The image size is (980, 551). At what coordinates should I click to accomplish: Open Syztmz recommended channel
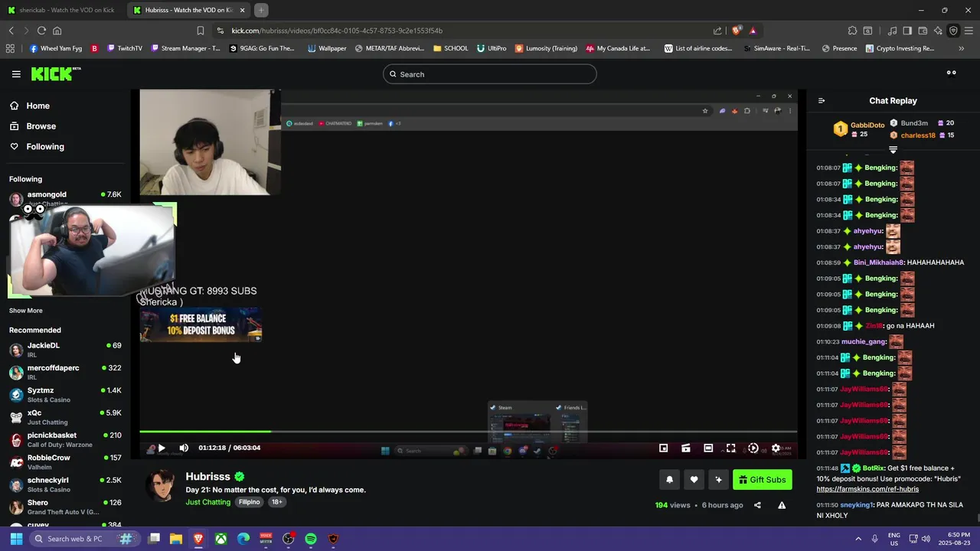(x=65, y=395)
